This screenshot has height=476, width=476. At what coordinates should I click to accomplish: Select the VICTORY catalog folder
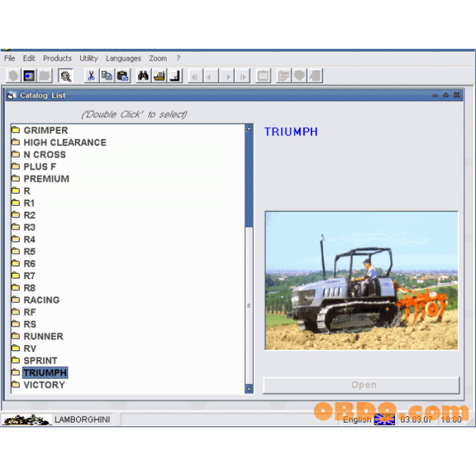pyautogui.click(x=38, y=385)
